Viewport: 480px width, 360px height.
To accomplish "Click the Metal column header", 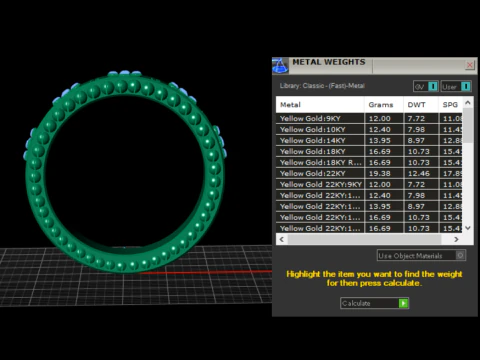I will (320, 105).
